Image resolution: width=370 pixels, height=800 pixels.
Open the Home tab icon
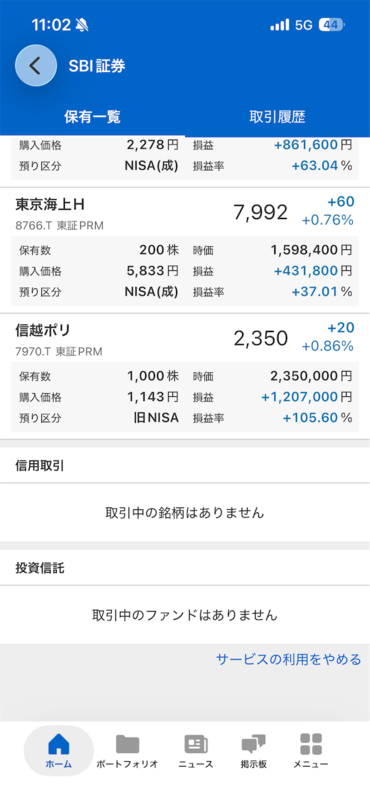coord(58,745)
